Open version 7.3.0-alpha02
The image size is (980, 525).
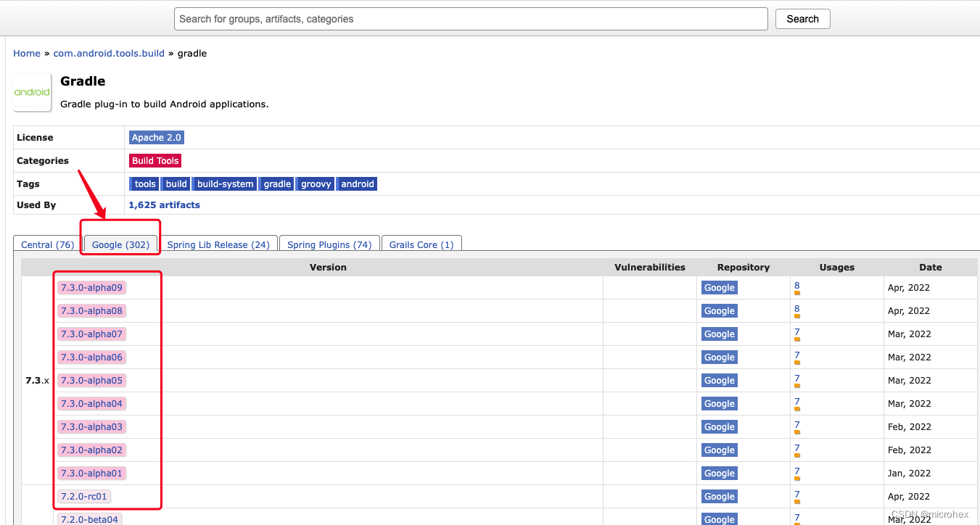(x=92, y=450)
